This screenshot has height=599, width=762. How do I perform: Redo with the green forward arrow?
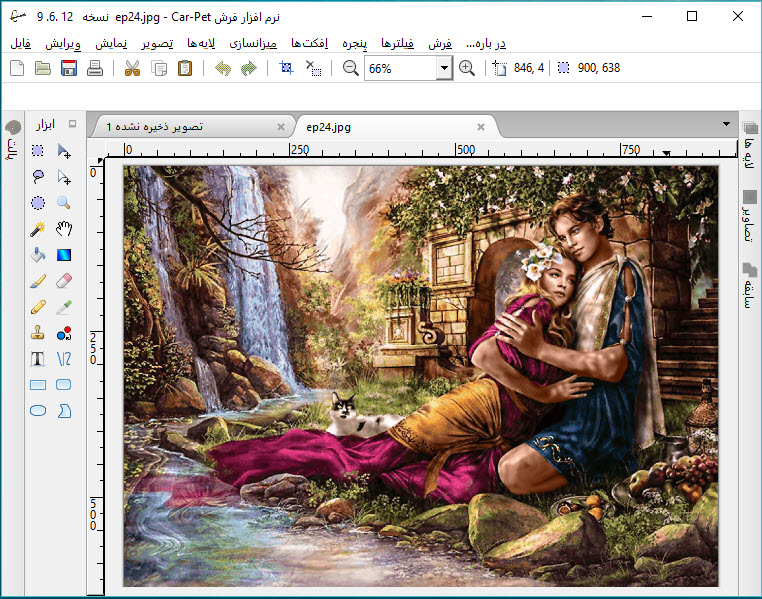tap(249, 68)
